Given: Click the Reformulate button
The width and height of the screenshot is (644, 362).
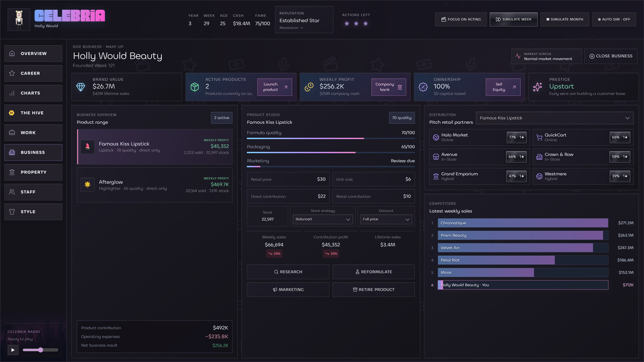Looking at the screenshot, I should [x=374, y=272].
